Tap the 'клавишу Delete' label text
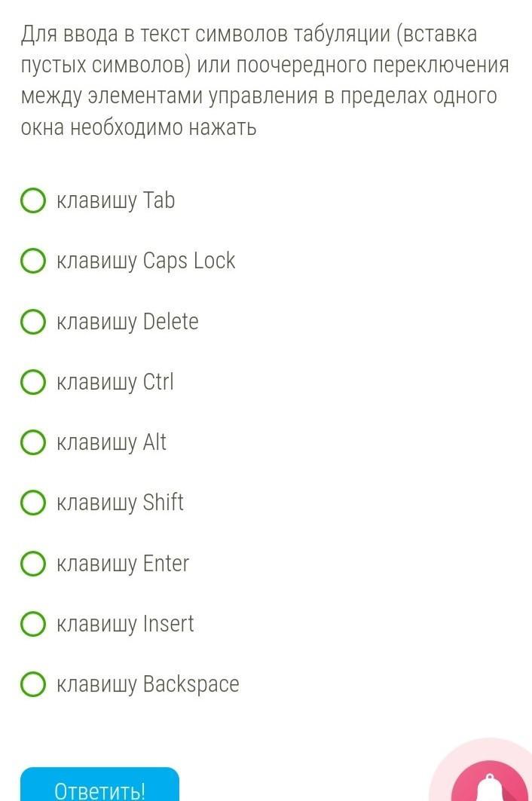This screenshot has width=532, height=801. pyautogui.click(x=128, y=322)
